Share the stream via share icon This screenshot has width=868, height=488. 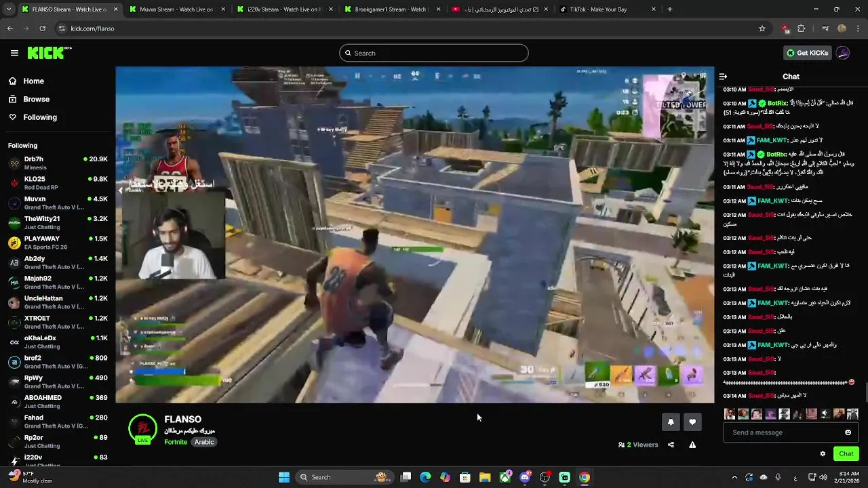[x=671, y=445]
